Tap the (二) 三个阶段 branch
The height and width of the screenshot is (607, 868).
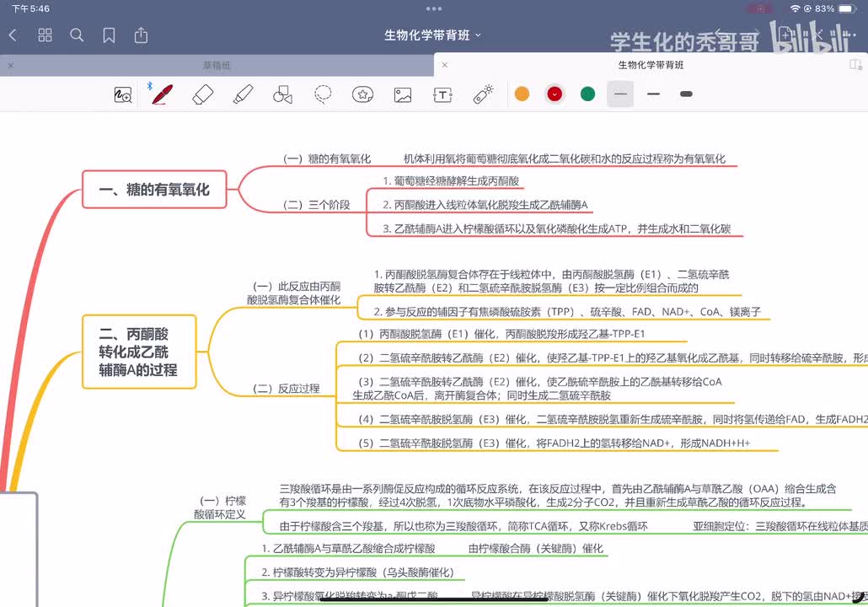(317, 205)
